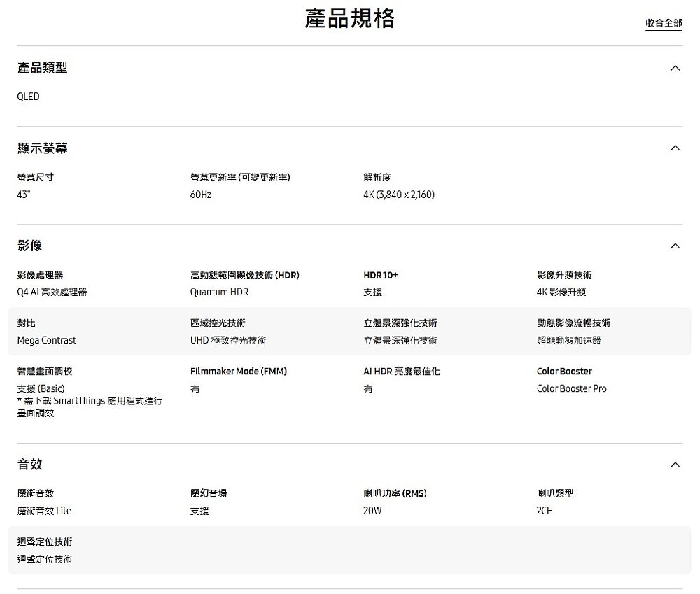Click the bold Color Booster label
The width and height of the screenshot is (700, 594).
(x=564, y=371)
